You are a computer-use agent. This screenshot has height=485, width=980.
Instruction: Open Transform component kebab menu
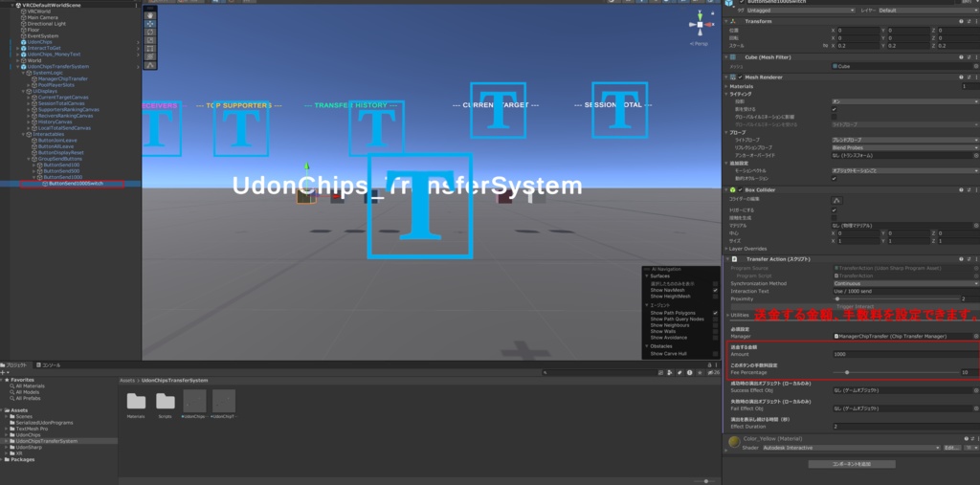(x=976, y=21)
